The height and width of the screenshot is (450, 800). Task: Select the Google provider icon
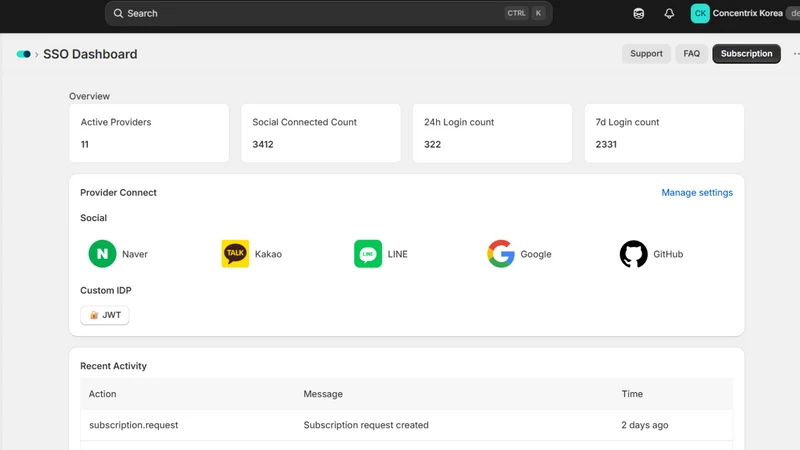tap(501, 254)
